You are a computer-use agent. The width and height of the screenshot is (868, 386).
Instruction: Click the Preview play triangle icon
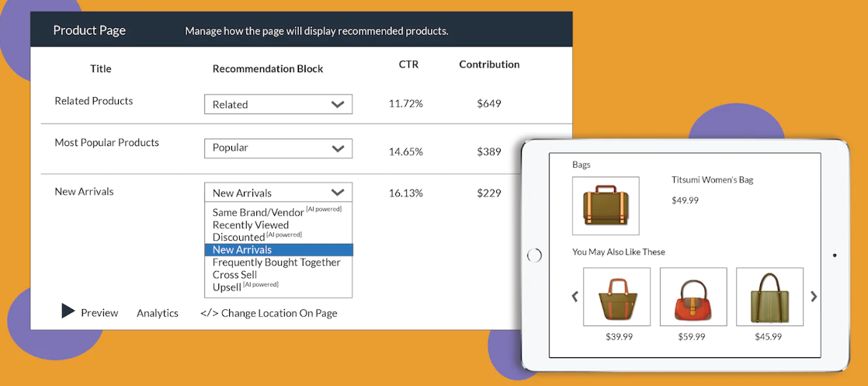pyautogui.click(x=68, y=311)
